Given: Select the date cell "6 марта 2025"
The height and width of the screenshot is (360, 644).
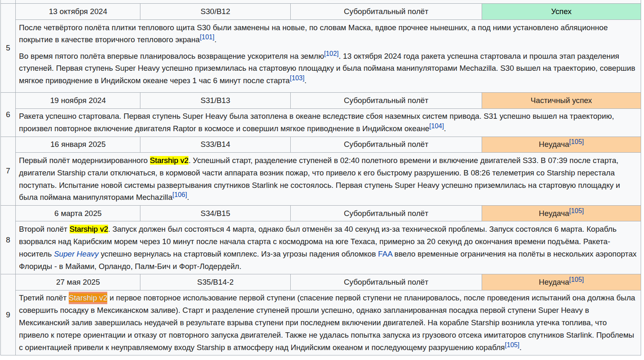Looking at the screenshot, I should pos(78,214).
